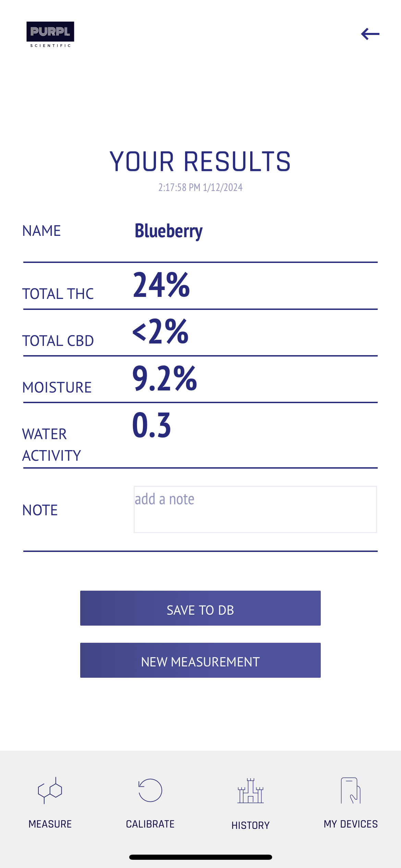Start a NEW MEASUREMENT
Viewport: 401px width, 868px height.
pos(200,660)
